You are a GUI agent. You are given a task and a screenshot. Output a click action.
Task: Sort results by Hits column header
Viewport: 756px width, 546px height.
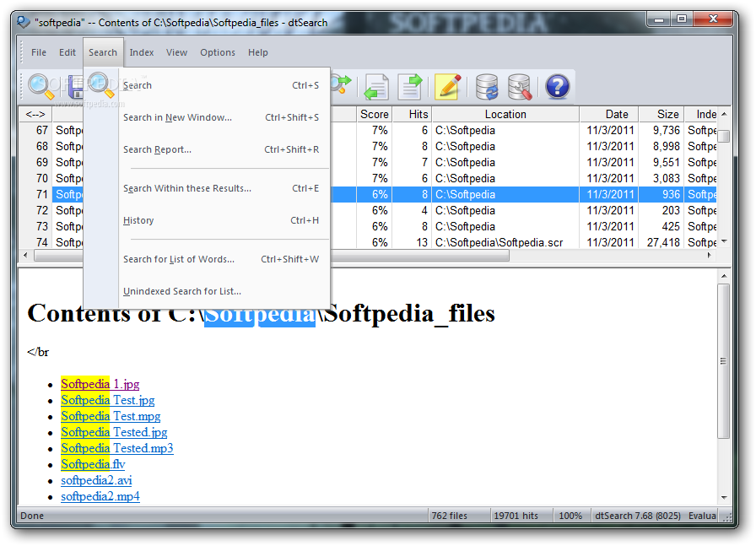[413, 114]
